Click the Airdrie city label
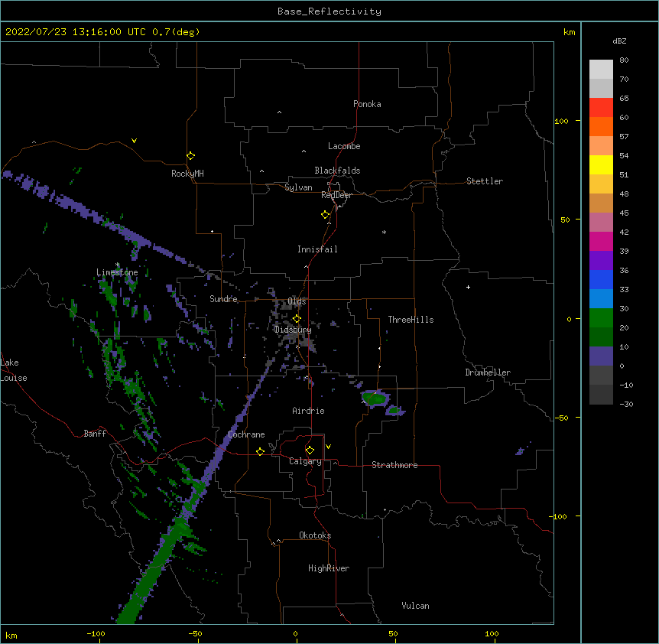 [x=308, y=411]
